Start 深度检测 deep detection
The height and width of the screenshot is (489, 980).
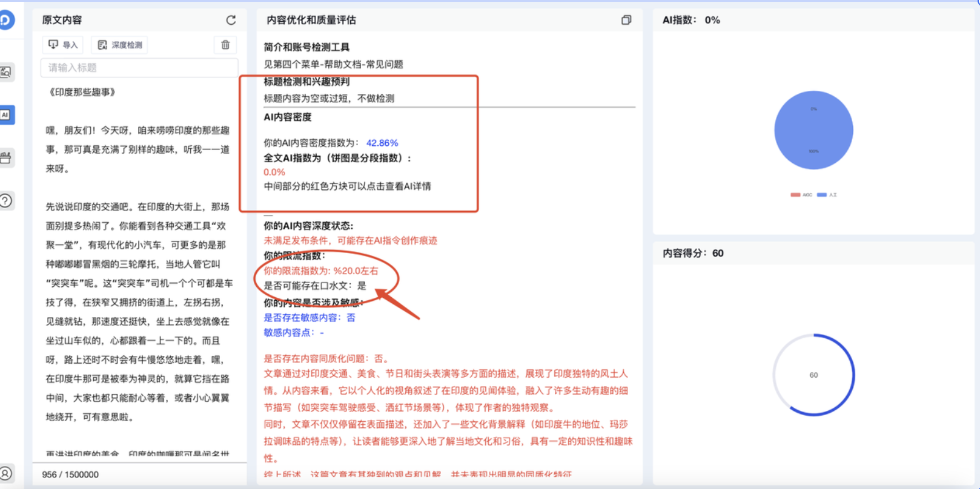(120, 45)
